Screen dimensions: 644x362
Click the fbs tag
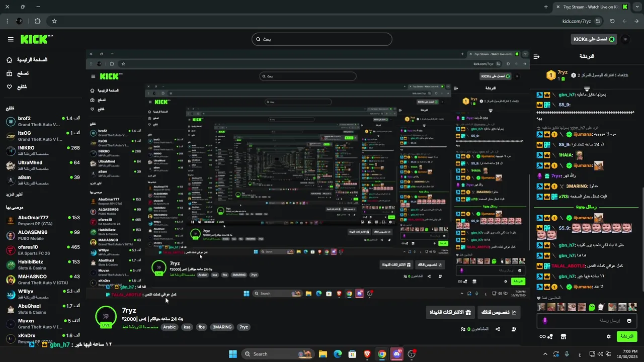pos(202,327)
